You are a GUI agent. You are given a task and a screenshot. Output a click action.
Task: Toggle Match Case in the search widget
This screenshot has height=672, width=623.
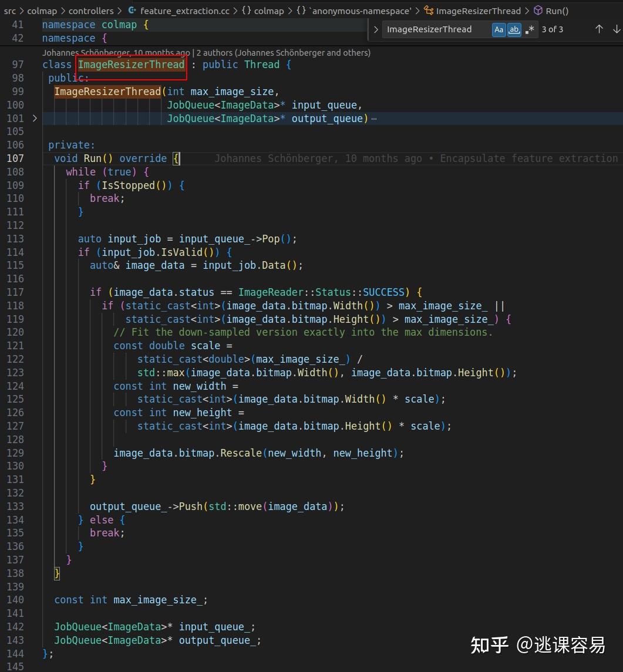click(x=499, y=29)
